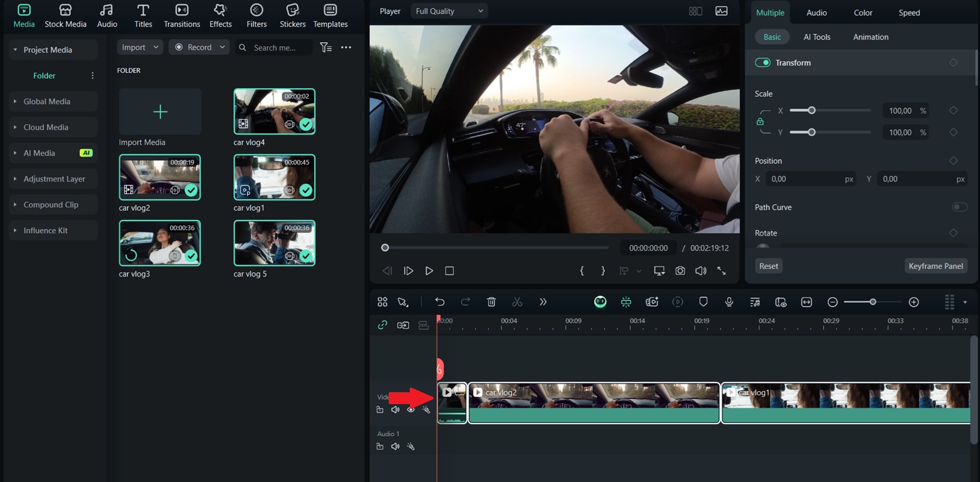Click the Redo icon in the timeline toolbar
980x482 pixels.
[x=465, y=302]
